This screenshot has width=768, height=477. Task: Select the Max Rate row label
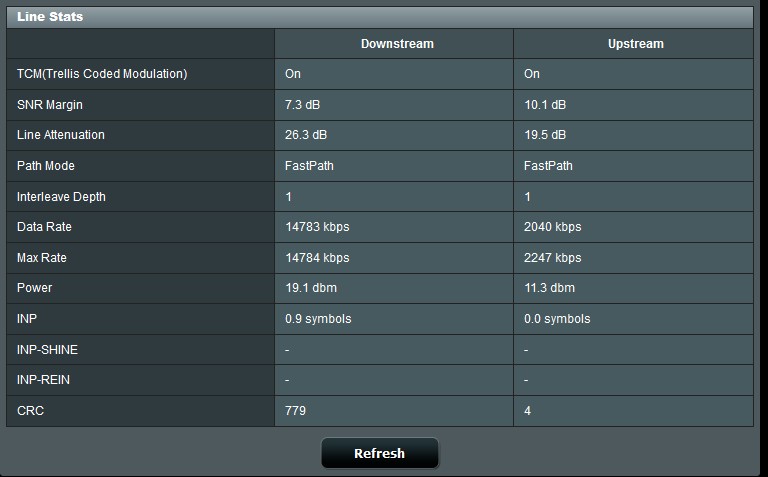click(x=42, y=258)
